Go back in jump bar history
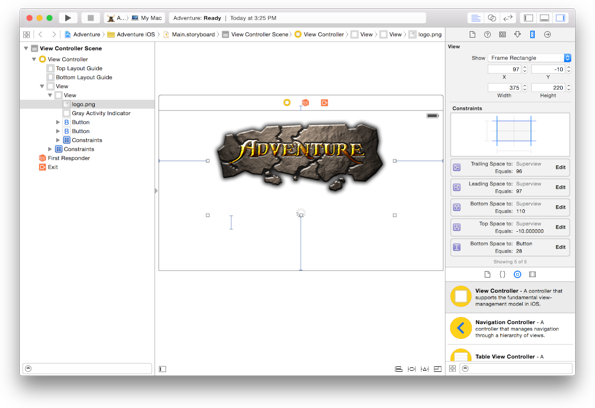 (x=41, y=35)
